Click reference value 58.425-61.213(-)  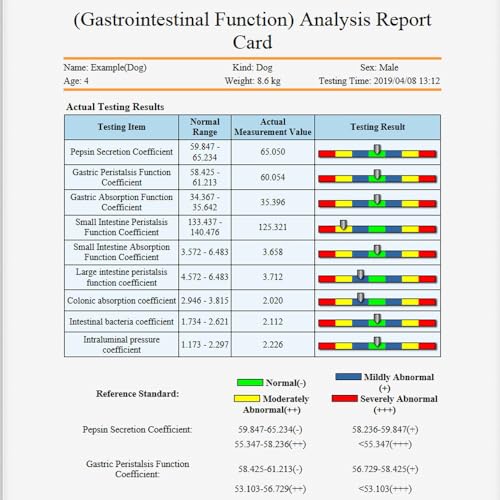click(x=270, y=469)
